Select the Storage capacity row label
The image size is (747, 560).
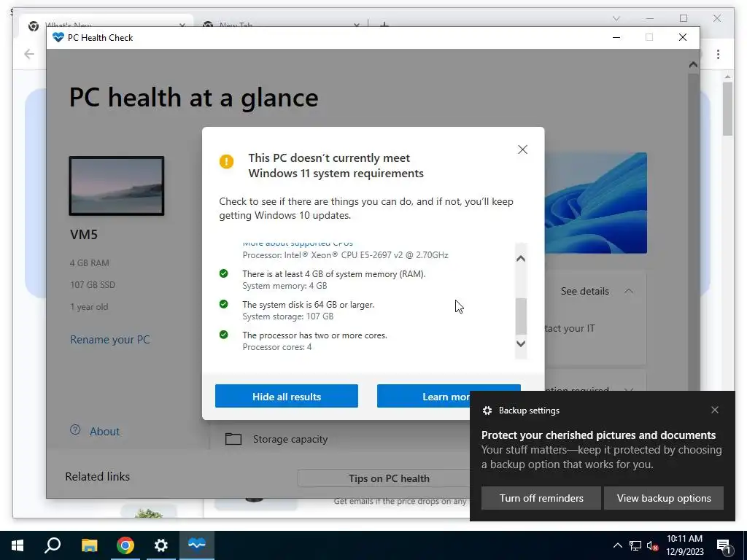[x=290, y=439]
